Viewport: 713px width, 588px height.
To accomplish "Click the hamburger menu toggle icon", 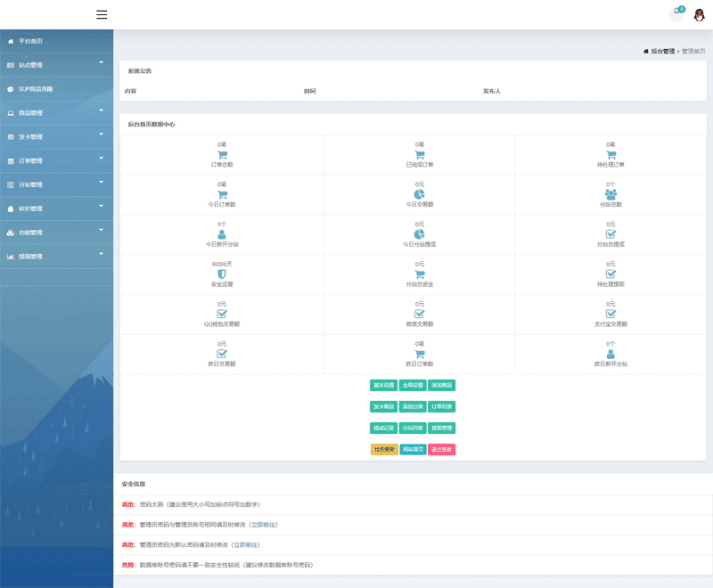I will [x=102, y=14].
